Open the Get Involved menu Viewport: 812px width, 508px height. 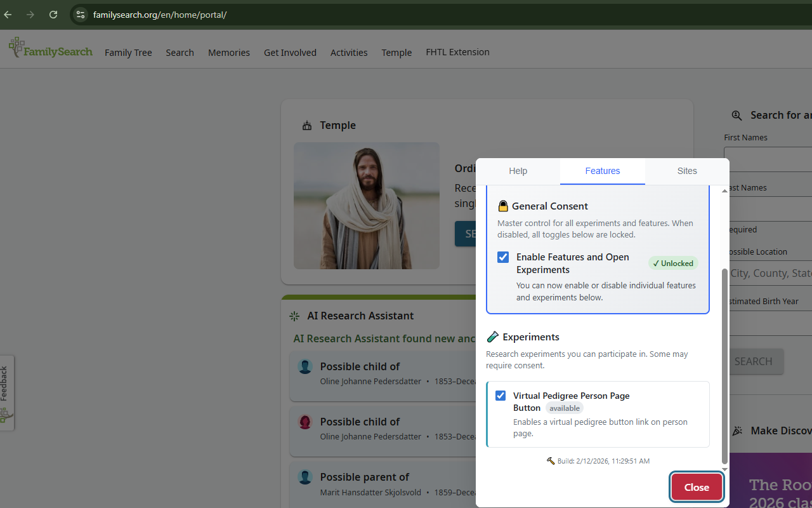290,53
